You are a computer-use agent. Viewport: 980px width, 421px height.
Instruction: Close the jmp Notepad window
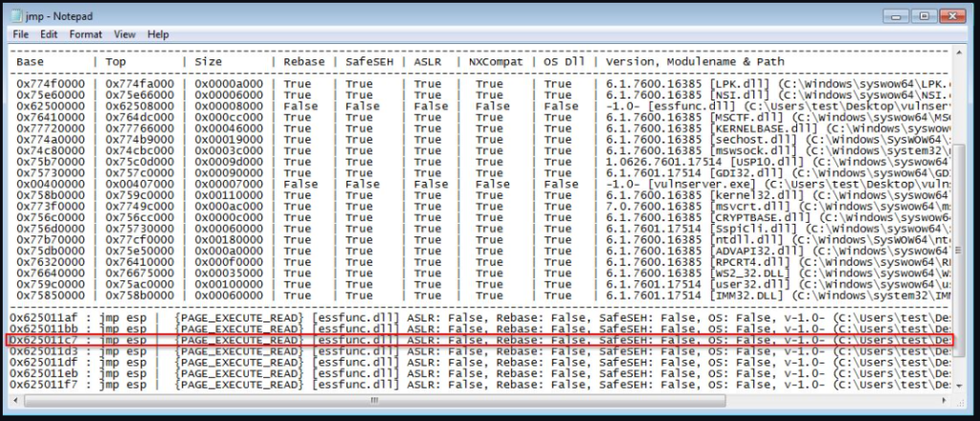[x=953, y=16]
